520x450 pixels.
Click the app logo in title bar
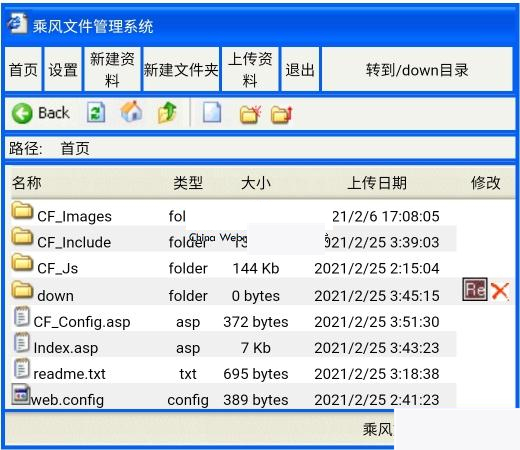pyautogui.click(x=17, y=23)
